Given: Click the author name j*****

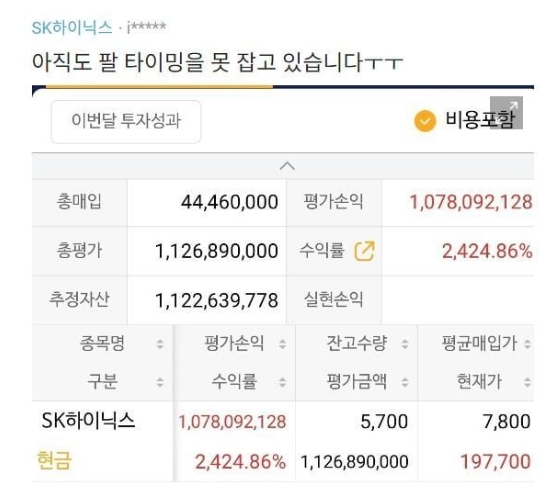Looking at the screenshot, I should coord(146,27).
